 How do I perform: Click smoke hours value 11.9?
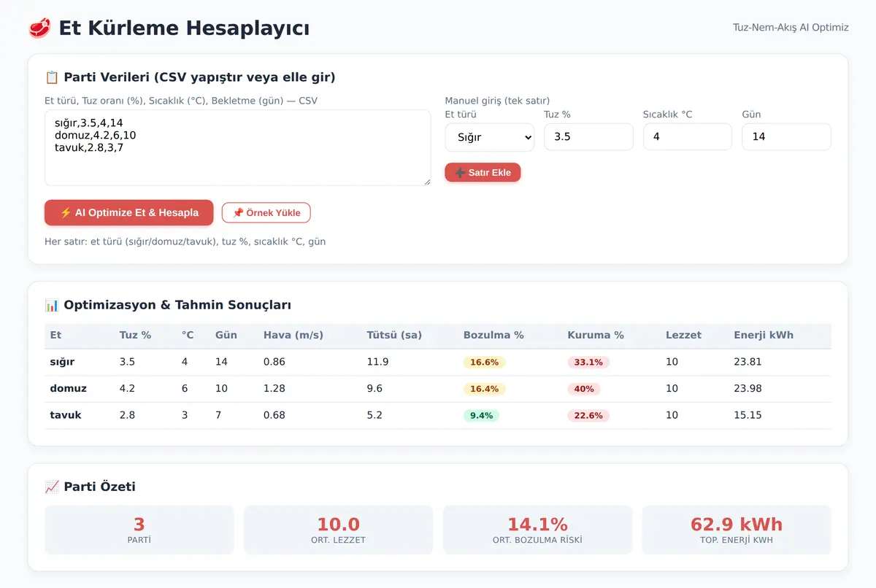377,362
